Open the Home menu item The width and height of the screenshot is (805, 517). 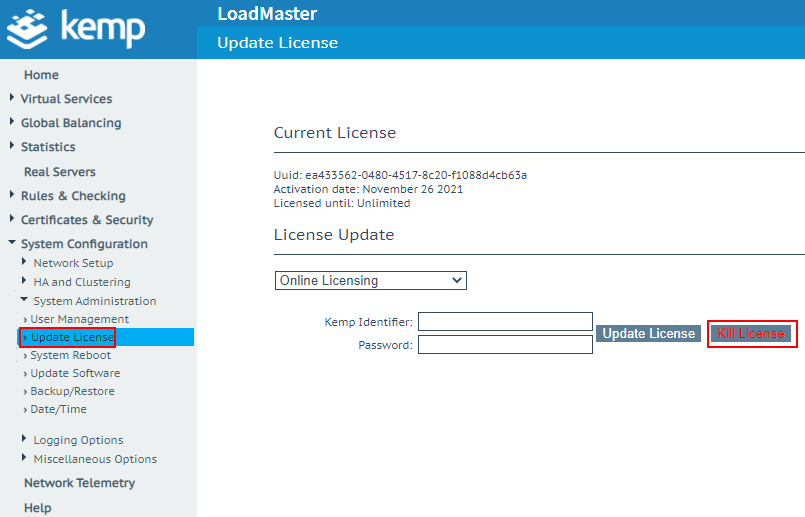coord(41,75)
